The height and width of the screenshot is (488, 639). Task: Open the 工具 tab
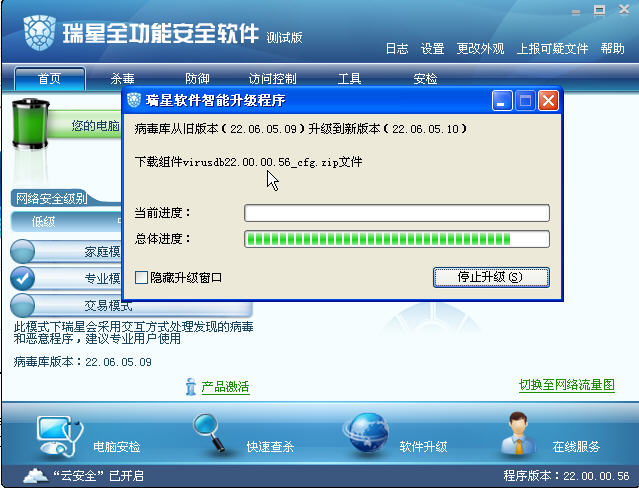click(x=349, y=78)
